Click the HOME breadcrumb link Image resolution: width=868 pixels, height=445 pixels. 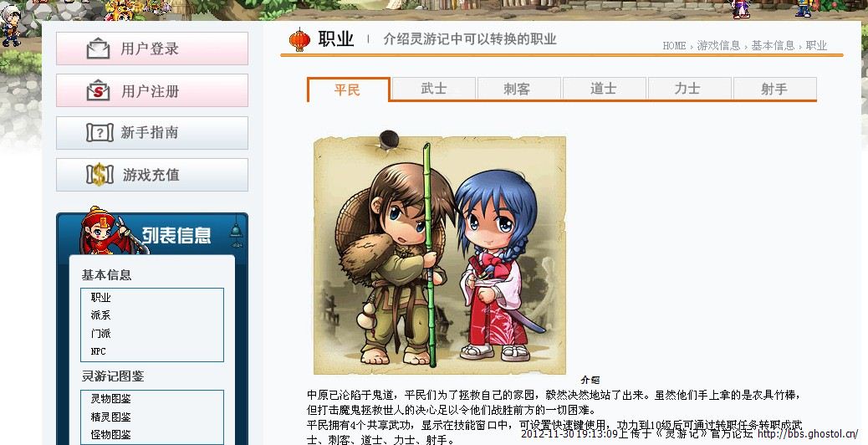click(674, 46)
